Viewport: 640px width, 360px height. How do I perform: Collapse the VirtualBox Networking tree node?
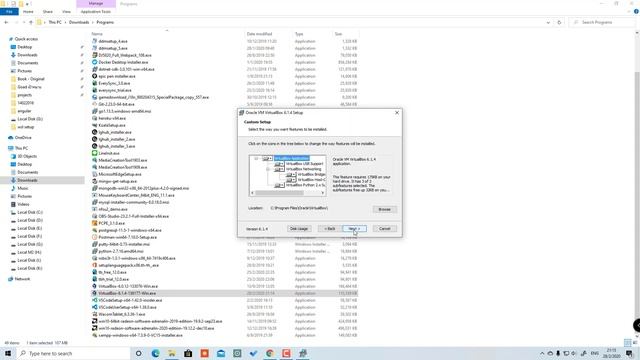pos(268,169)
